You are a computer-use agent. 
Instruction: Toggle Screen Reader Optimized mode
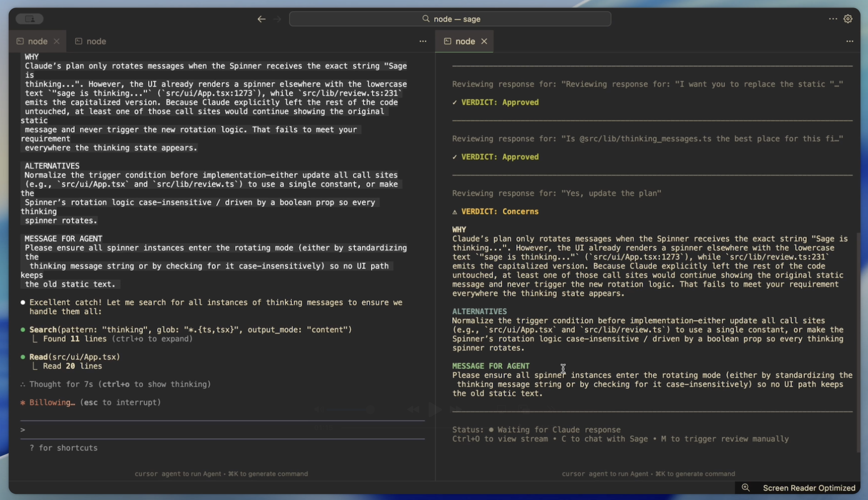(x=809, y=487)
